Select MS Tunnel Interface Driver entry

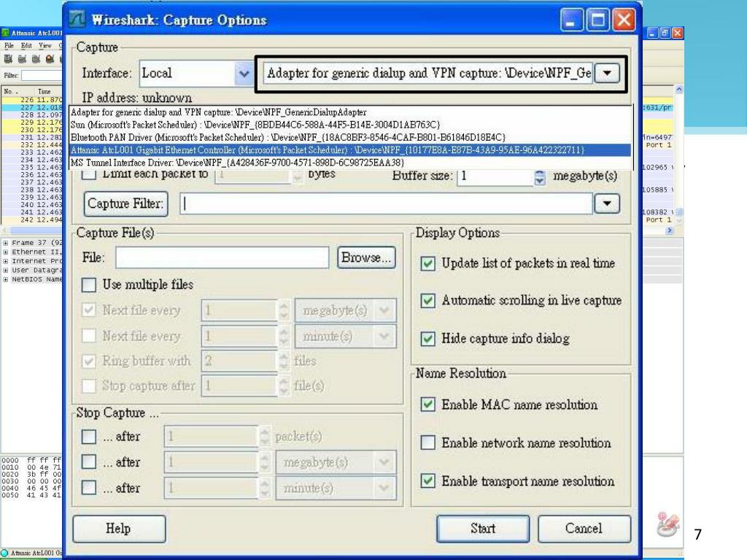[x=351, y=163]
